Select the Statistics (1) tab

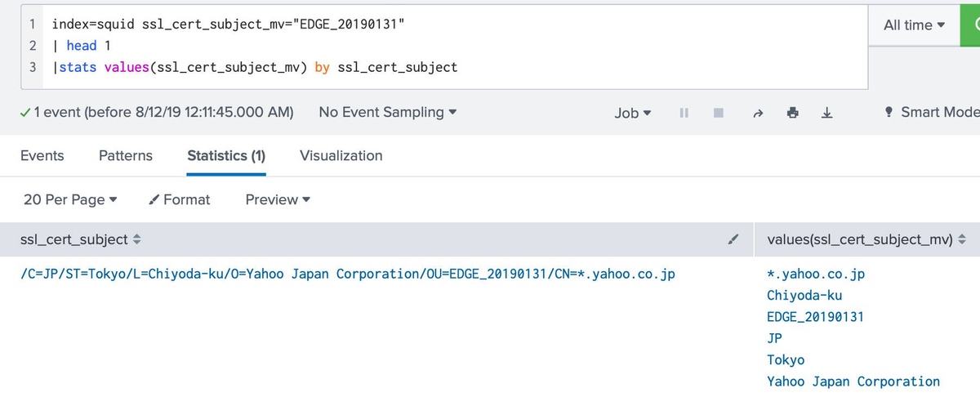(226, 155)
